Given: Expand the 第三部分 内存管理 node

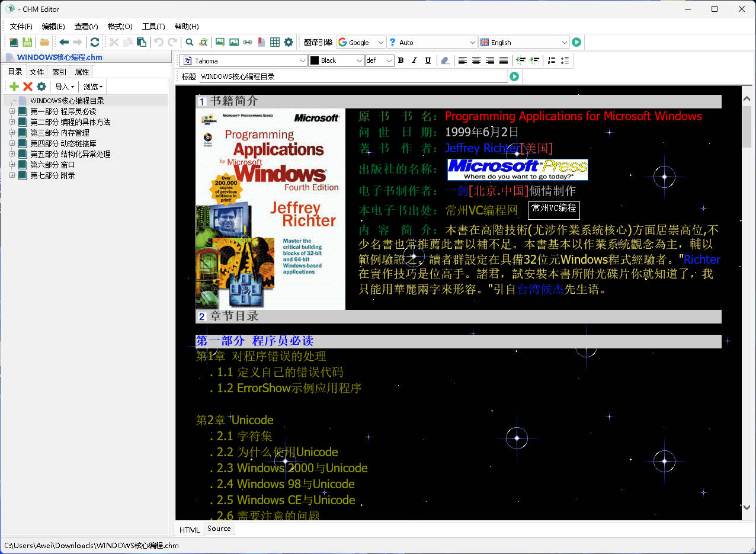Looking at the screenshot, I should click(12, 133).
